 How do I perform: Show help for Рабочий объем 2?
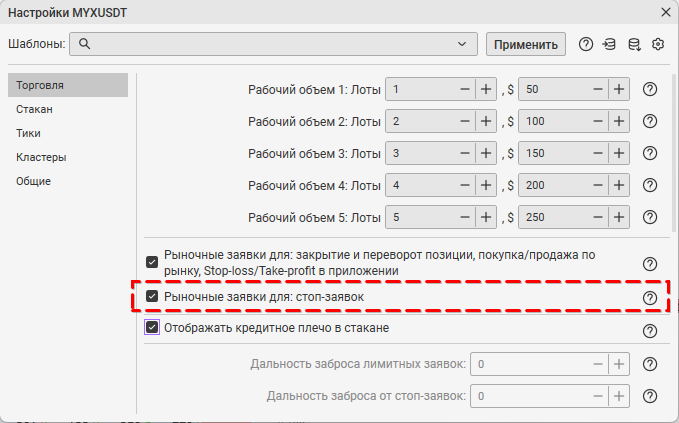(650, 122)
